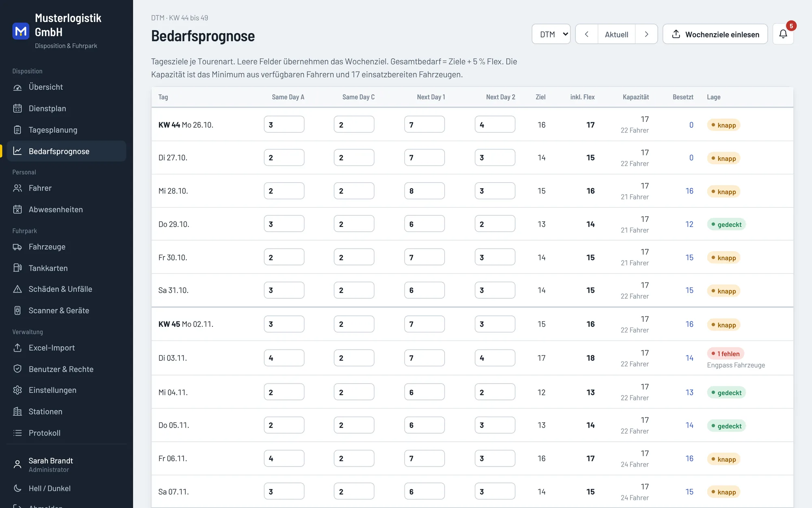
Task: Open the notifications bell
Action: click(x=783, y=34)
